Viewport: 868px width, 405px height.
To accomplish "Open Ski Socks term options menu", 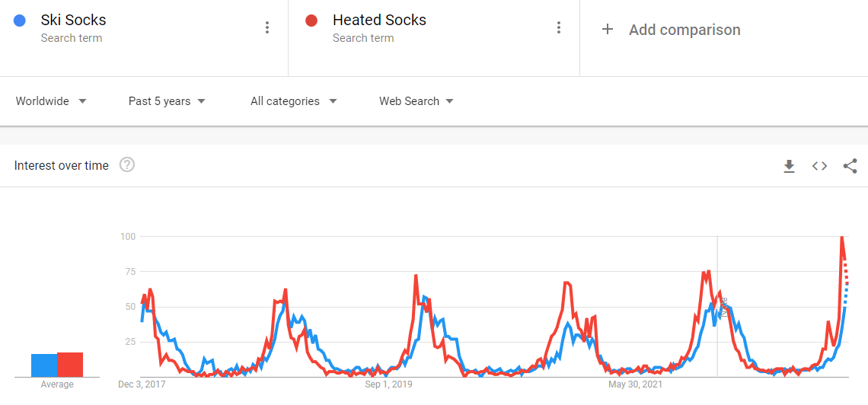I will tap(266, 28).
